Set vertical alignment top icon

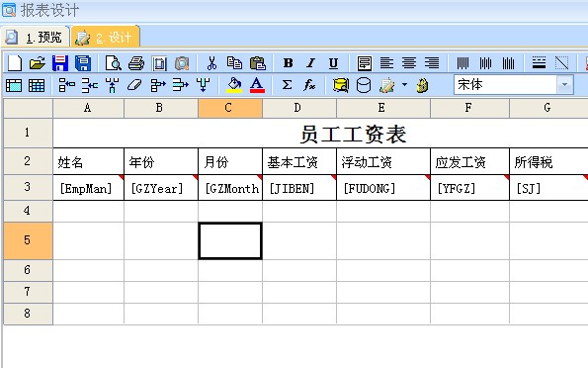point(462,63)
